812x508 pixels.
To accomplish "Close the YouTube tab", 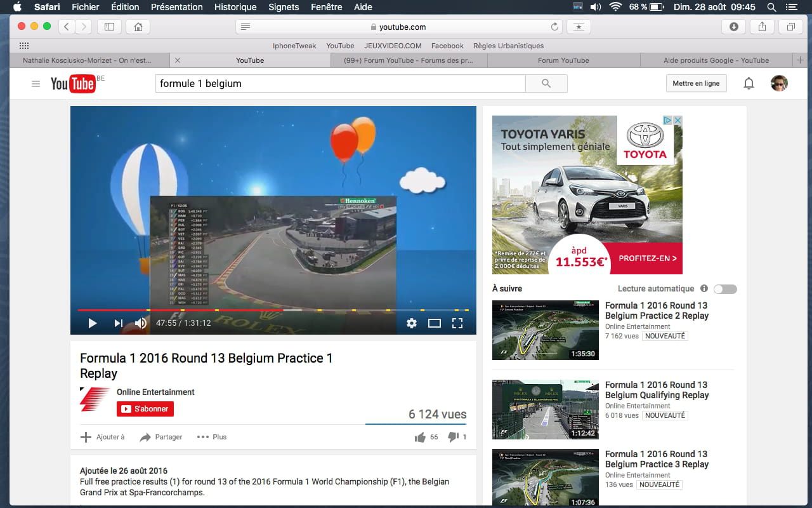I will pos(178,60).
